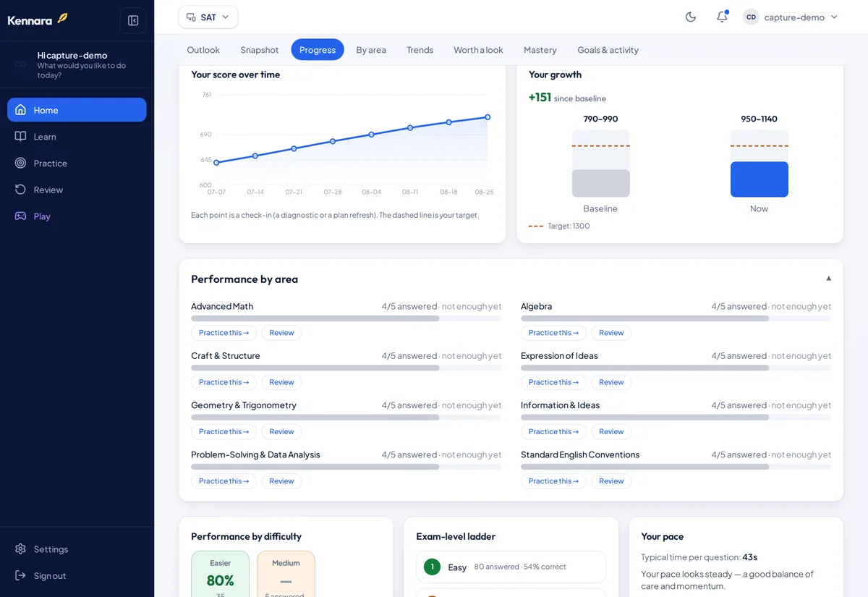Click the blue Now score bar
This screenshot has height=597, width=868.
(x=759, y=179)
